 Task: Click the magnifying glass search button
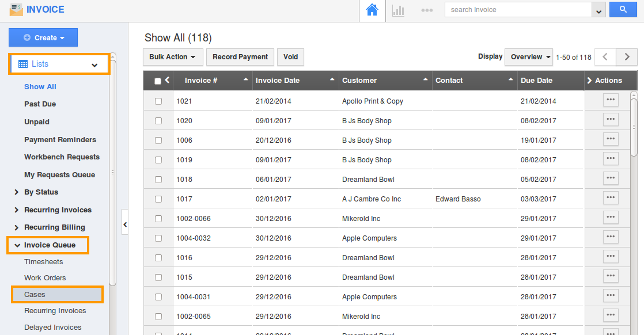(623, 9)
